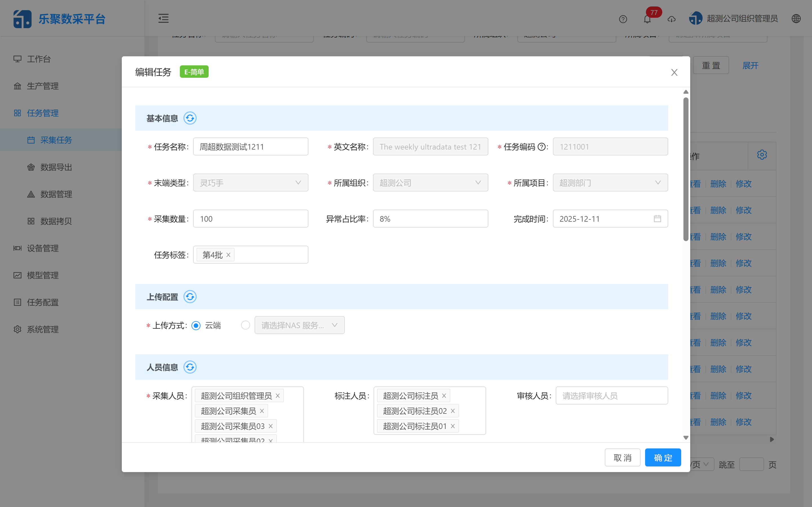Expand the 所属项目 dropdown
Viewport: 812px width, 507px height.
(x=610, y=183)
